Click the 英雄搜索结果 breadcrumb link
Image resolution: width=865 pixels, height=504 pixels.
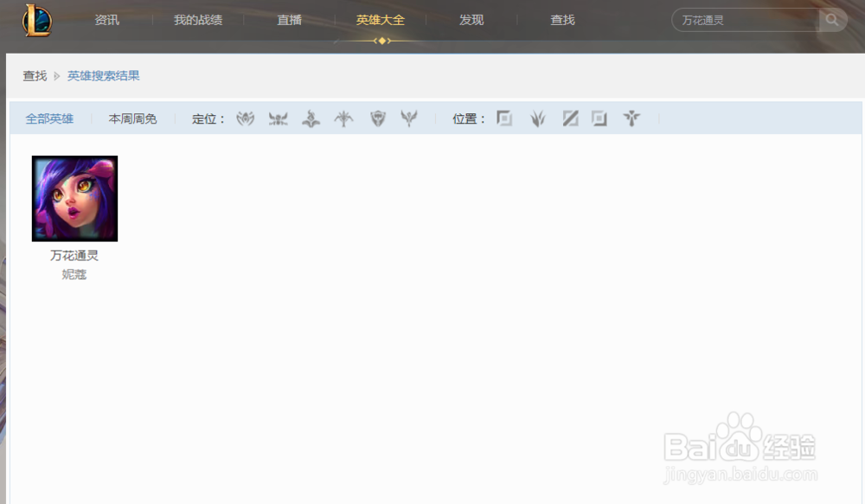tap(103, 76)
